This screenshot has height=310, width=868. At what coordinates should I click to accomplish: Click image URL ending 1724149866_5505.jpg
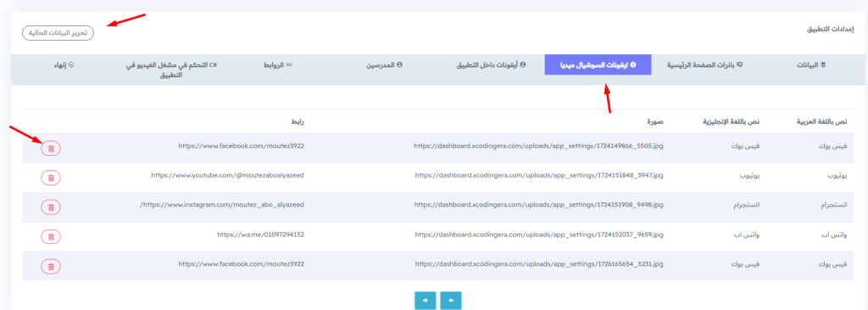[x=538, y=147]
